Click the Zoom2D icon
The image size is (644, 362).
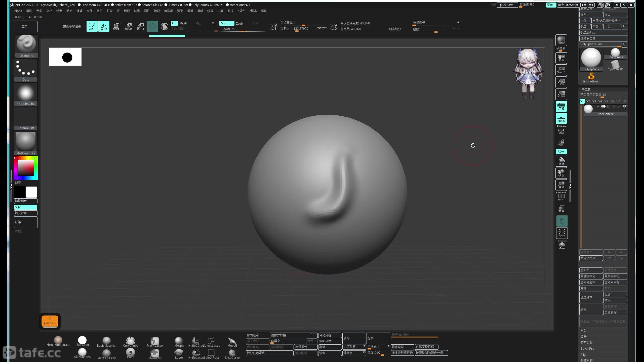561,70
